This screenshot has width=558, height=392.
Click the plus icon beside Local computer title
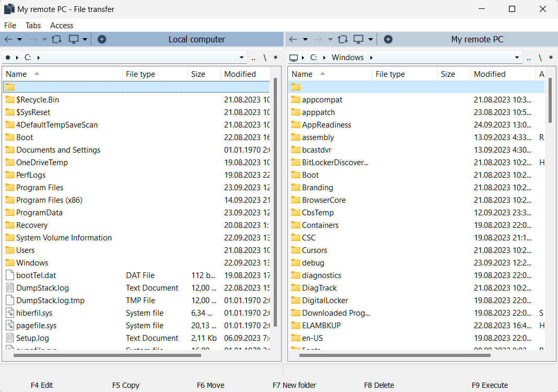(102, 39)
